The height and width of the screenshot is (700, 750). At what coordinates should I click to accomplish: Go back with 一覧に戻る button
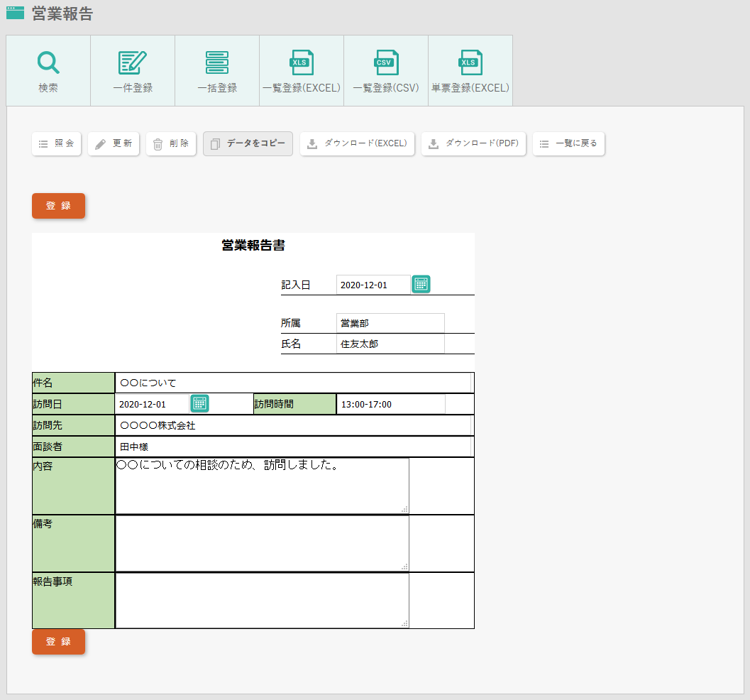(569, 143)
